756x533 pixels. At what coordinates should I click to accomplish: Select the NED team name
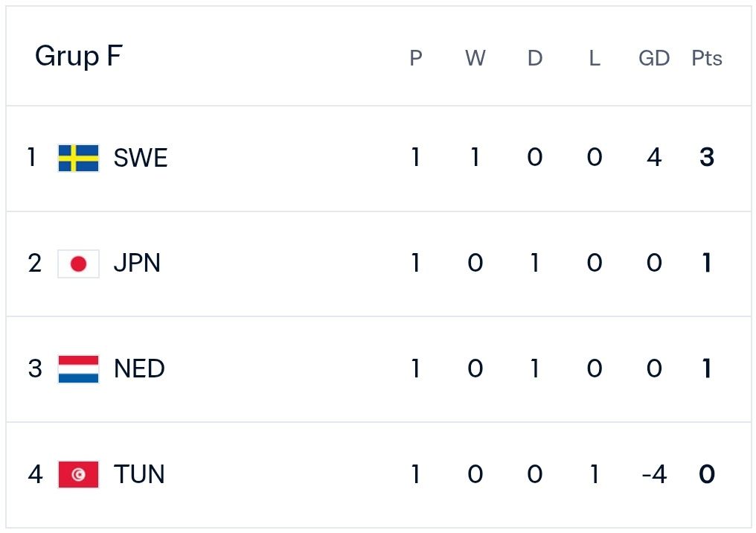[x=139, y=369]
